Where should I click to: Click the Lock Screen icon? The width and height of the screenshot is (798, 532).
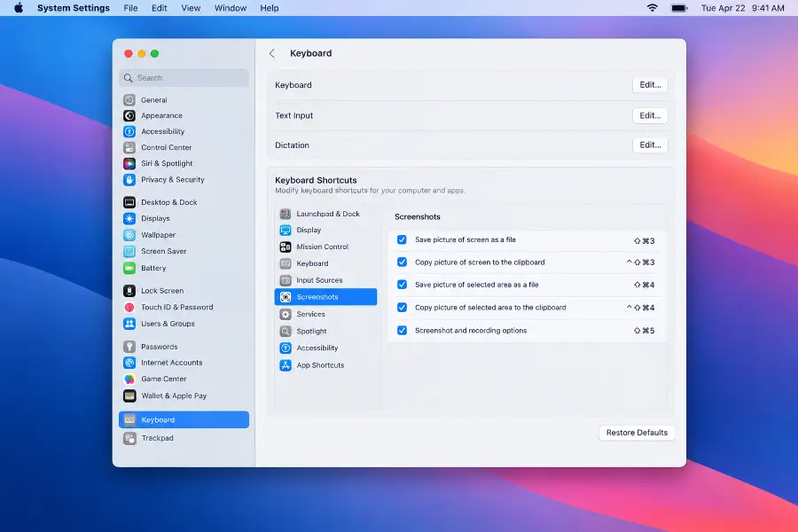pos(129,291)
